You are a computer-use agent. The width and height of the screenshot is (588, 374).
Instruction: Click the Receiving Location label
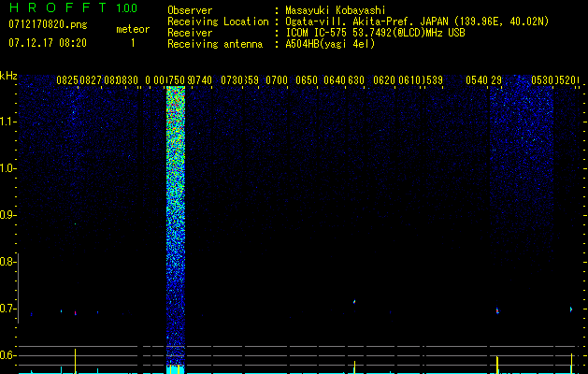click(x=218, y=22)
